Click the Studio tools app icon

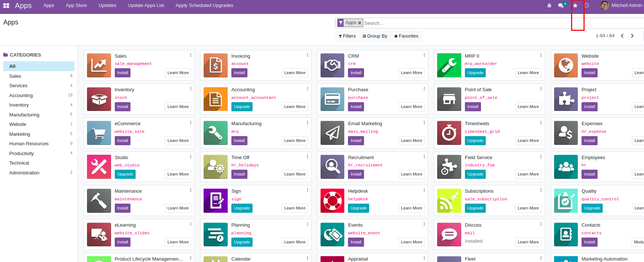click(99, 167)
